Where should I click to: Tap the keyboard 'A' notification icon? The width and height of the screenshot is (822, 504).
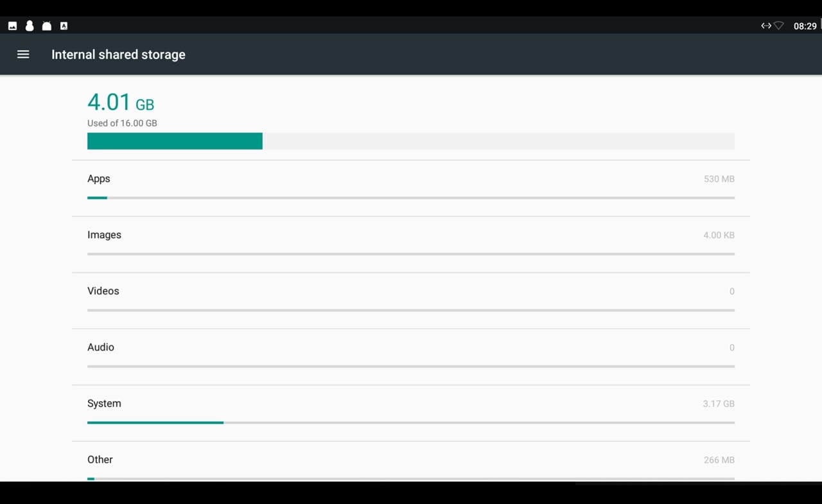coord(64,26)
